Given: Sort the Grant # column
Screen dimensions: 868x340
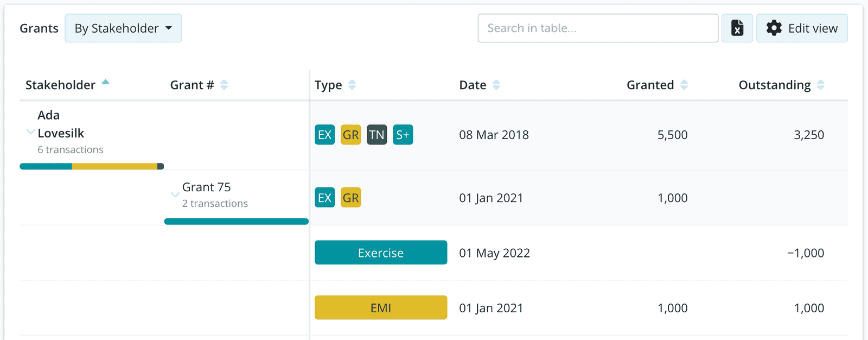Looking at the screenshot, I should 226,85.
